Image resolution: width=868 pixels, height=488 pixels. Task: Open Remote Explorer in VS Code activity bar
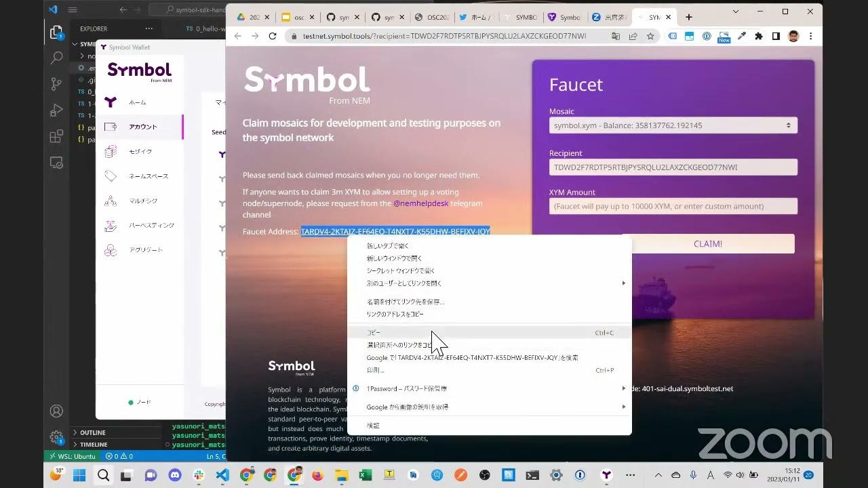(57, 163)
